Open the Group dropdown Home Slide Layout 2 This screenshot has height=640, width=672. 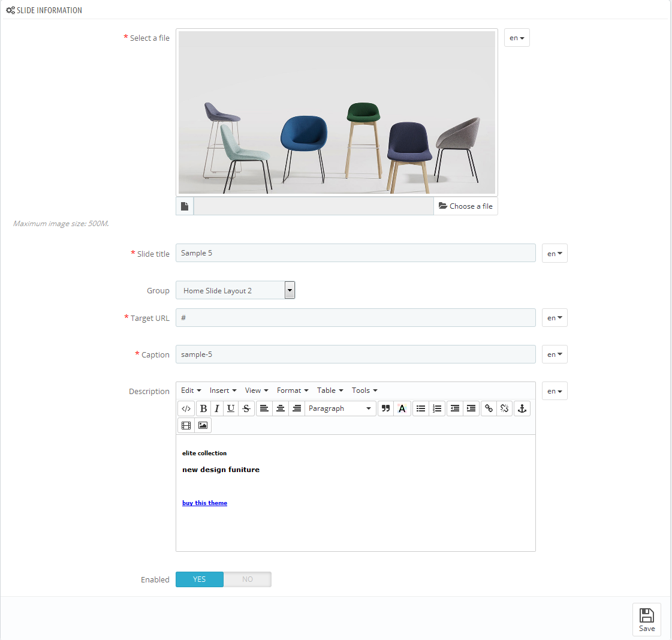pyautogui.click(x=235, y=290)
